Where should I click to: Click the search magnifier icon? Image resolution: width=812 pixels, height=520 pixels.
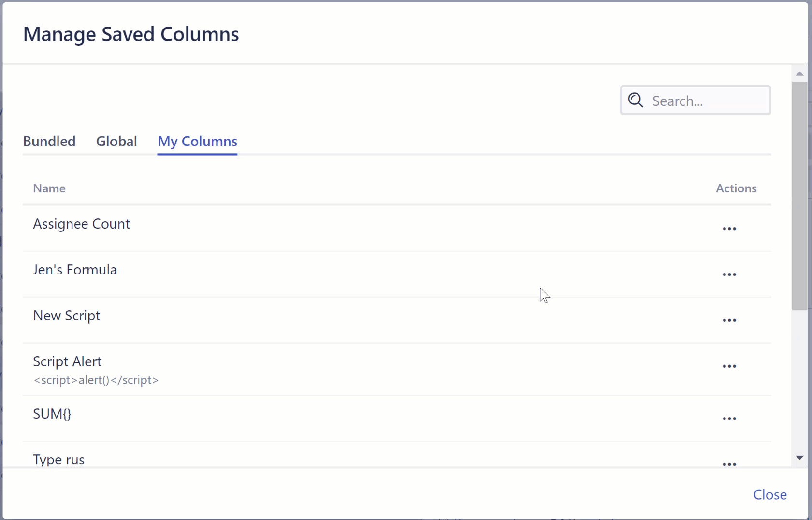click(x=636, y=101)
